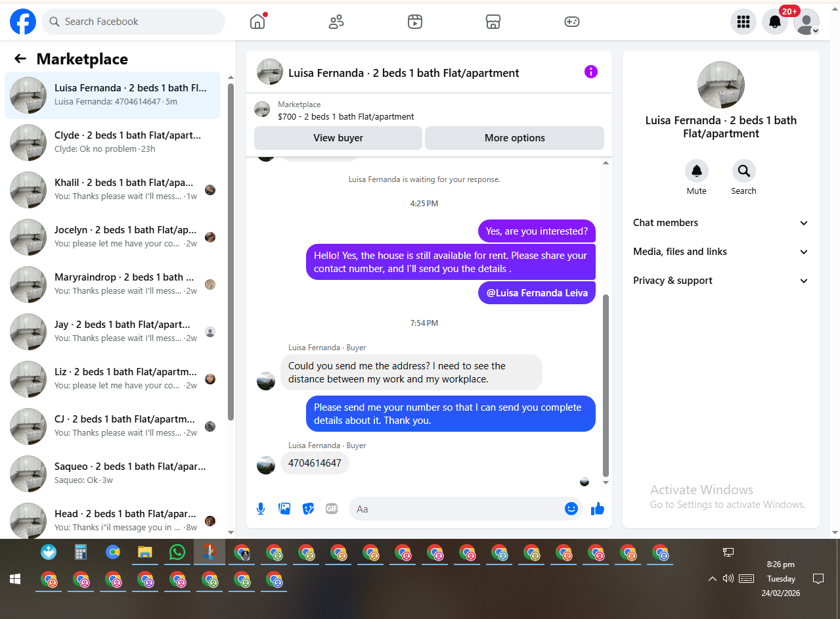This screenshot has height=619, width=840.
Task: Focus the Search Facebook box
Action: pyautogui.click(x=133, y=22)
